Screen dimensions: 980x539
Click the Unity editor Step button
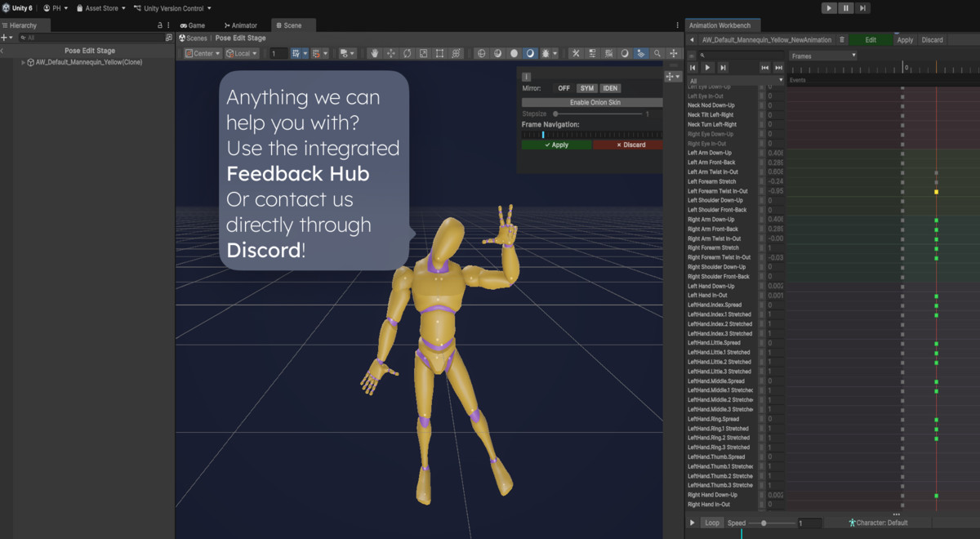tap(863, 8)
